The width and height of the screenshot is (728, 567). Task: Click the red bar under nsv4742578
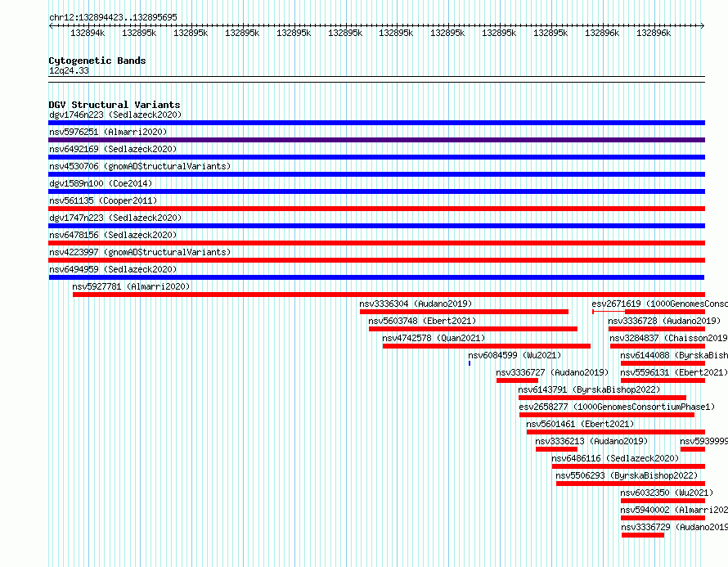pos(487,346)
